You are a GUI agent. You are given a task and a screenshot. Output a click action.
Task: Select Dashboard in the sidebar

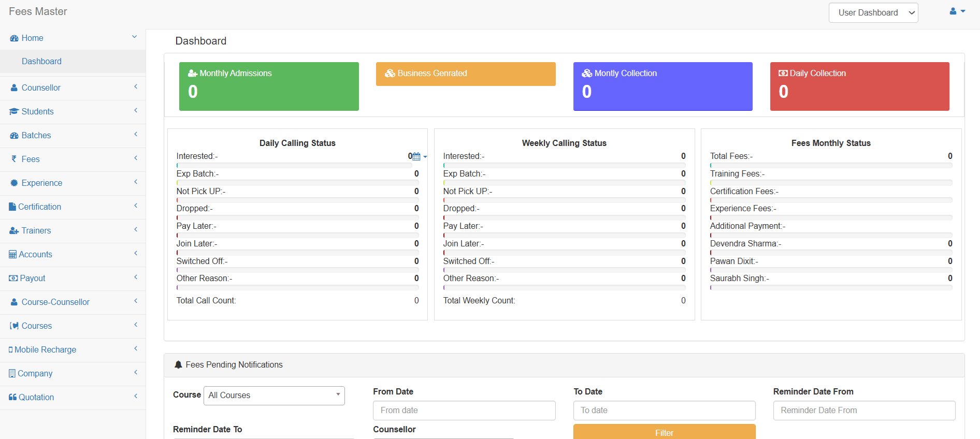(x=41, y=61)
